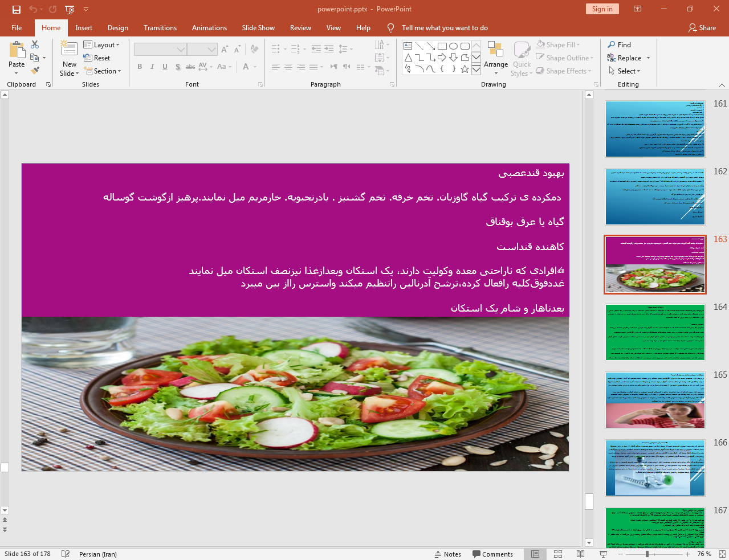Open the font name combo box

[x=160, y=50]
